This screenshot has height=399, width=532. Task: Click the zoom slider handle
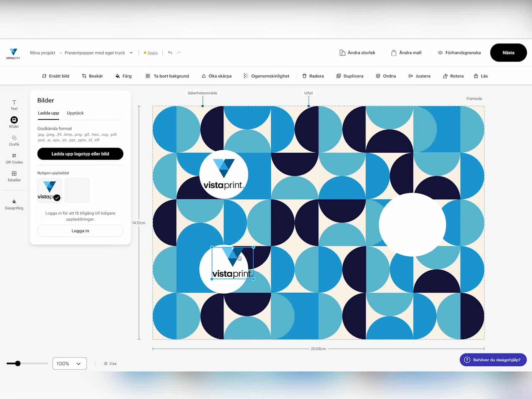pos(18,363)
